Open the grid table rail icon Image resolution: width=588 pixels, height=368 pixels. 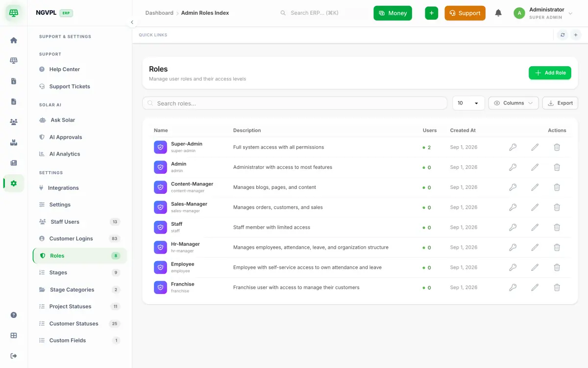point(14,336)
